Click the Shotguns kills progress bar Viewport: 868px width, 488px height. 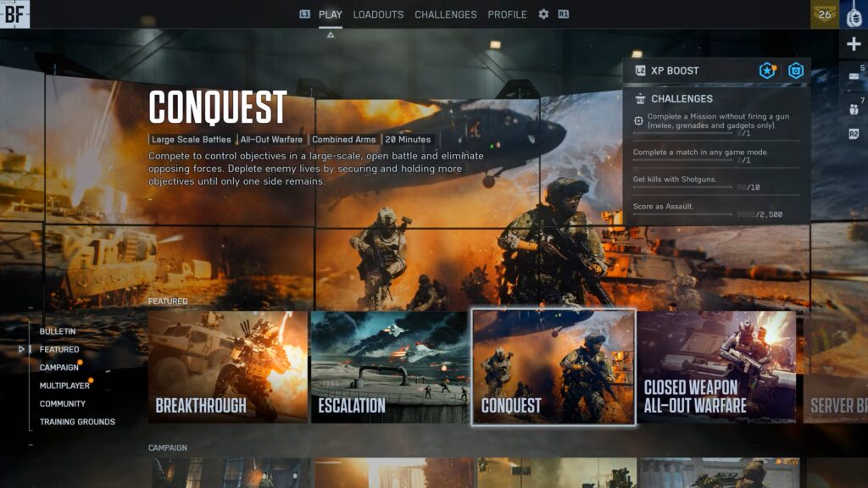click(x=682, y=187)
